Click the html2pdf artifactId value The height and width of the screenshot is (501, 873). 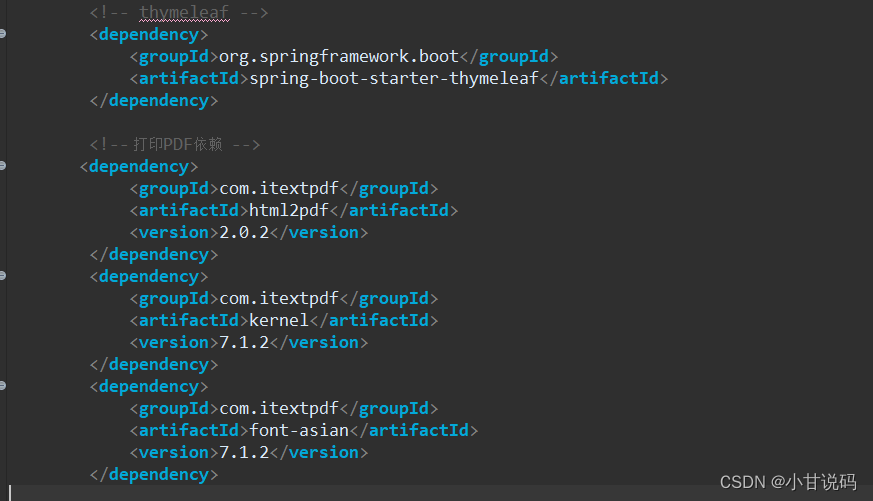[294, 210]
